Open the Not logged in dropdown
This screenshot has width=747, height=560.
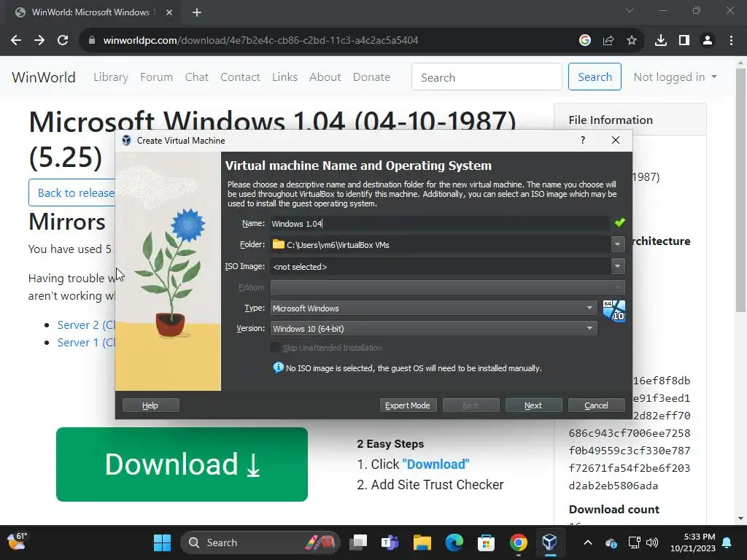tap(675, 77)
